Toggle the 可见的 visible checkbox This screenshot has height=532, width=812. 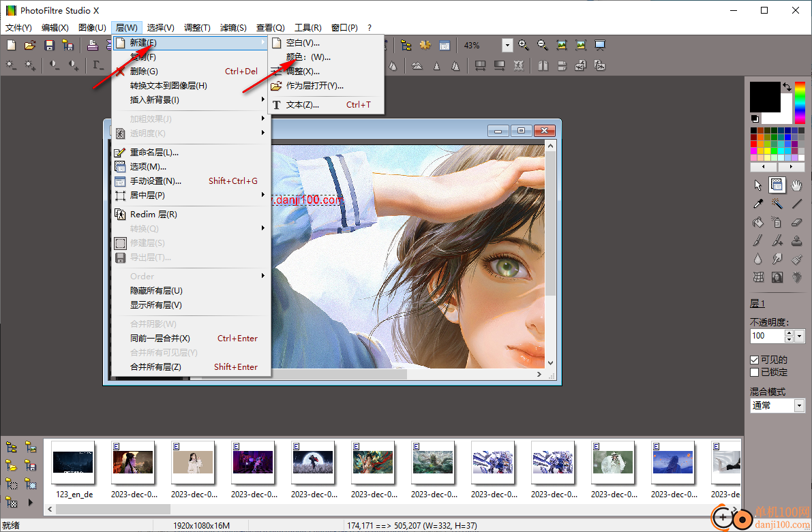click(x=755, y=360)
